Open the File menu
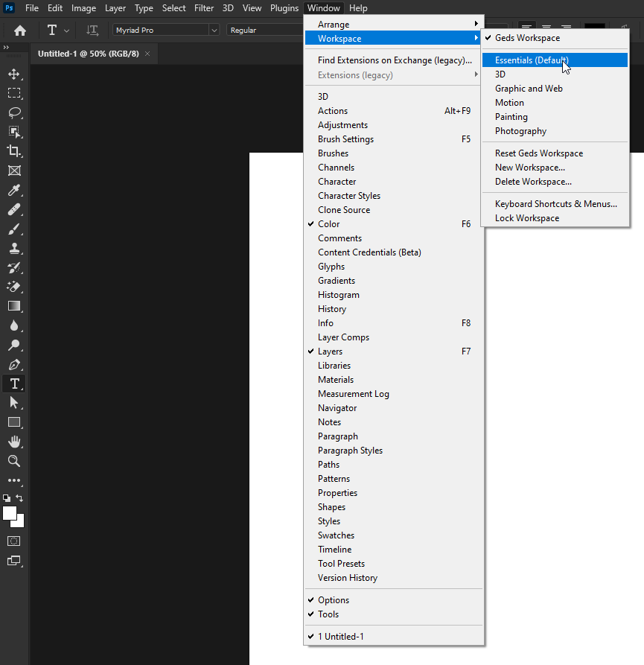Image resolution: width=644 pixels, height=665 pixels. [x=32, y=8]
